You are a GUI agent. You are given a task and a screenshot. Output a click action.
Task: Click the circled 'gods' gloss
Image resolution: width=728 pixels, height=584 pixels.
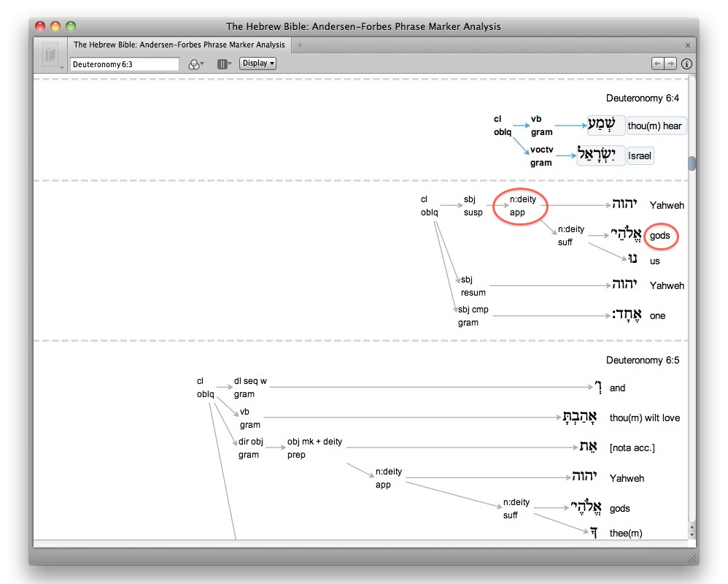click(660, 236)
